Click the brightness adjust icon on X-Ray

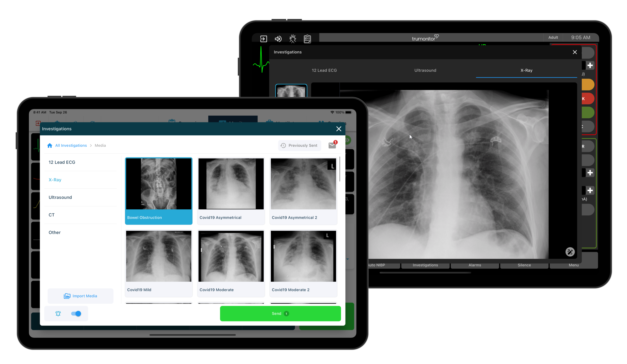click(570, 252)
